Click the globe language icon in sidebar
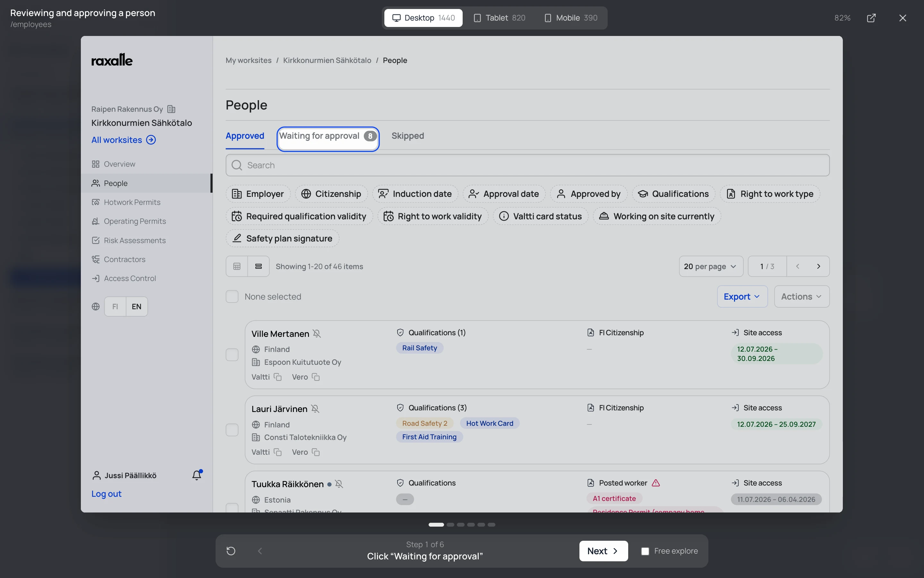Viewport: 924px width, 578px height. 96,307
